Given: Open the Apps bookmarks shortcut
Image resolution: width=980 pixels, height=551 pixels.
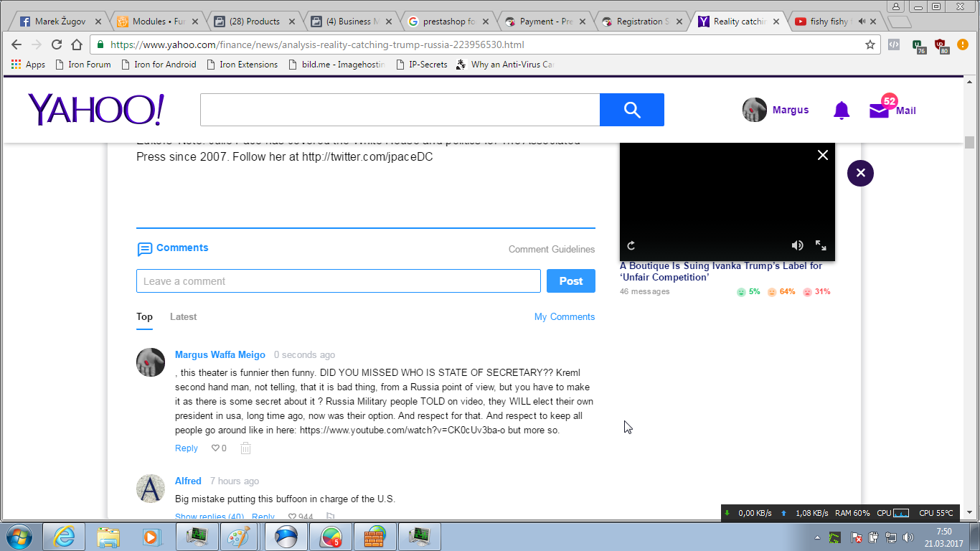Looking at the screenshot, I should [x=28, y=65].
